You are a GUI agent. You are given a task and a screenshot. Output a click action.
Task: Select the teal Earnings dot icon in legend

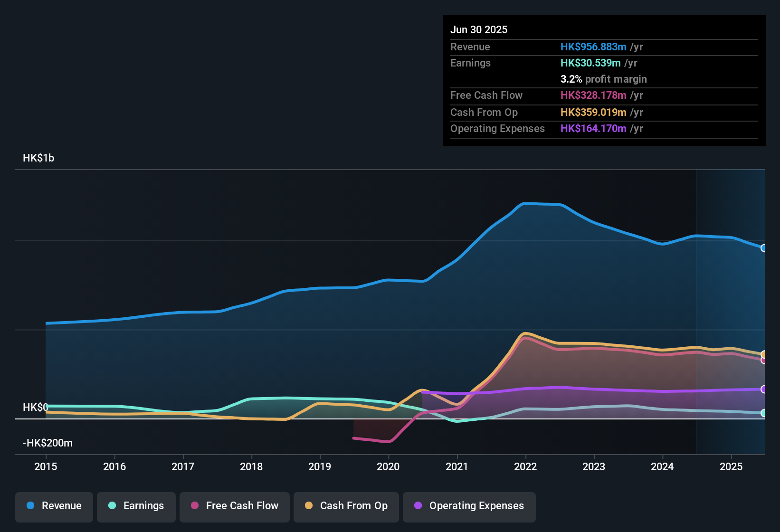coord(112,506)
